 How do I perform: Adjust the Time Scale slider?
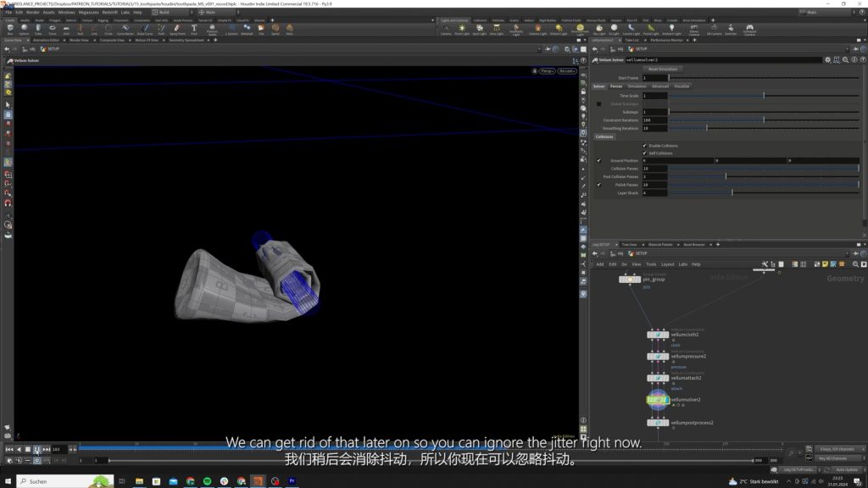(764, 96)
